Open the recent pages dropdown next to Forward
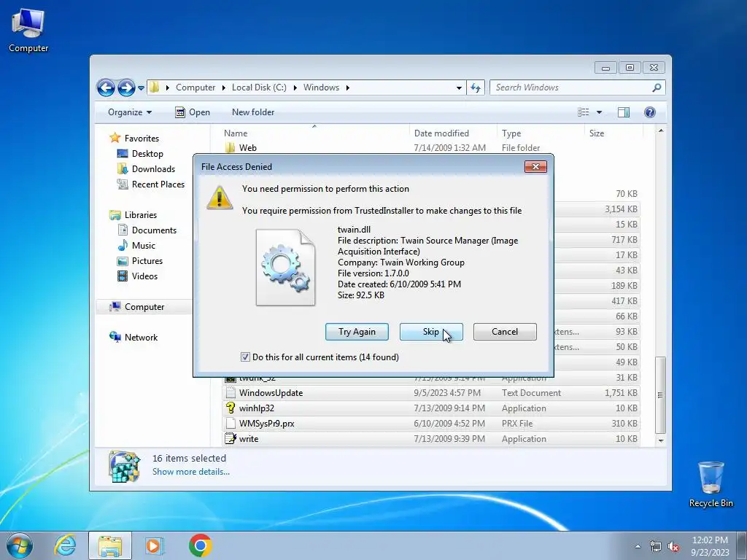Image resolution: width=747 pixels, height=560 pixels. (141, 87)
